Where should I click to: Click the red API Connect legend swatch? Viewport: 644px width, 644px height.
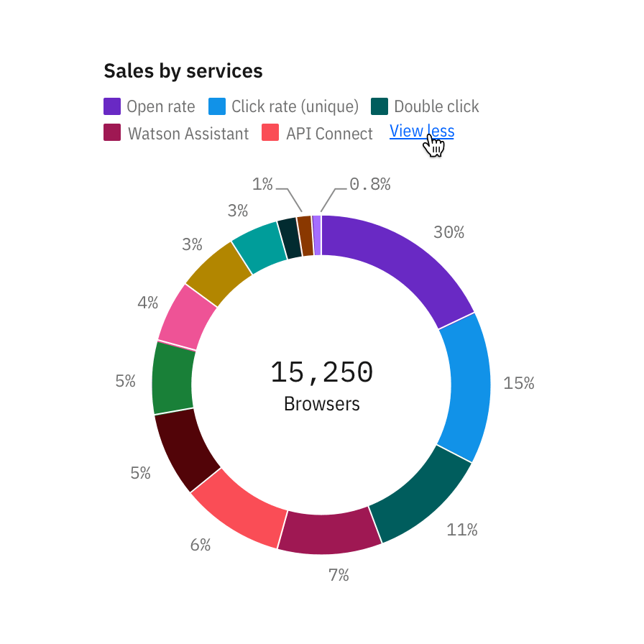point(270,133)
